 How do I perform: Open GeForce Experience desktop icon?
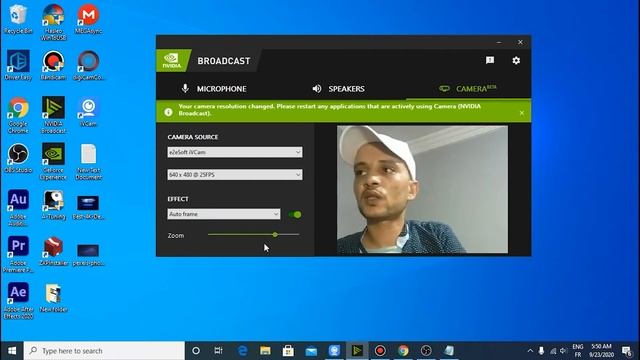(53, 162)
